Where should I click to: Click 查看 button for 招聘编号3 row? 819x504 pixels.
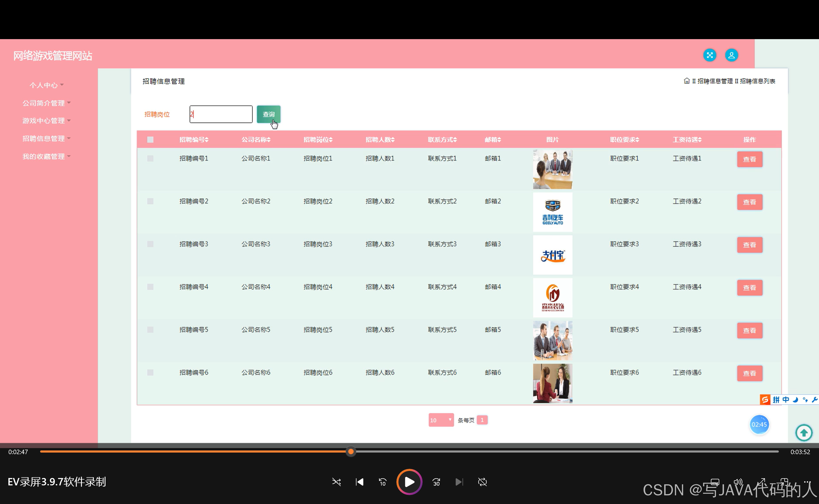pyautogui.click(x=749, y=245)
